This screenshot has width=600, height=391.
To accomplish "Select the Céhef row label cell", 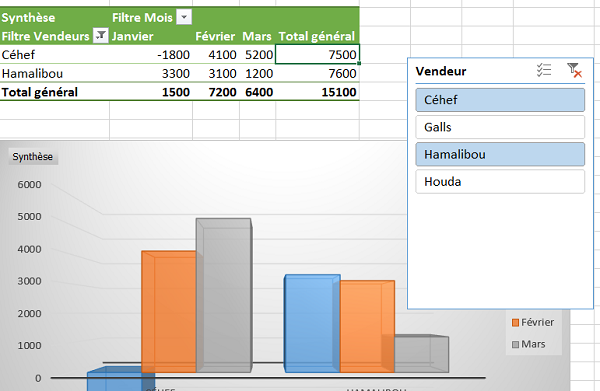I will (55, 55).
